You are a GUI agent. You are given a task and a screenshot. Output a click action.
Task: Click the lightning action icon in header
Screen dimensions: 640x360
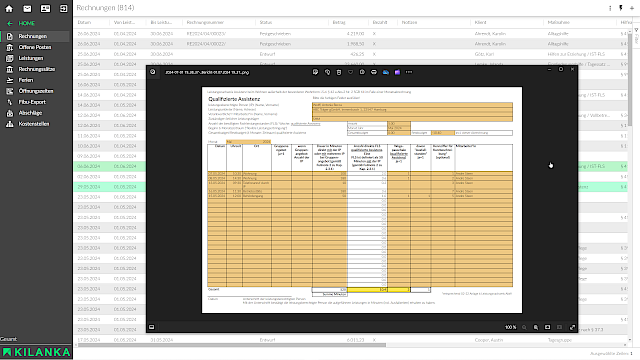point(621,8)
